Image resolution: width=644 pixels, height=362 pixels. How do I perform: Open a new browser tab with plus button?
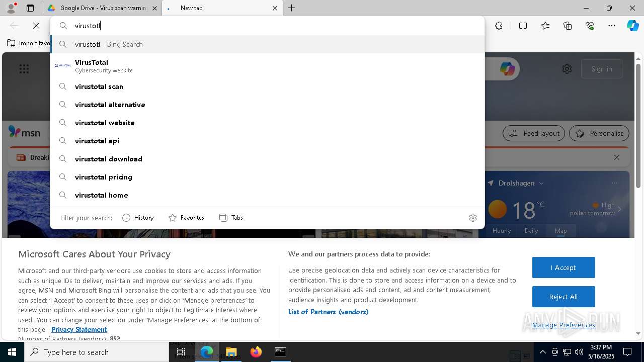click(292, 8)
